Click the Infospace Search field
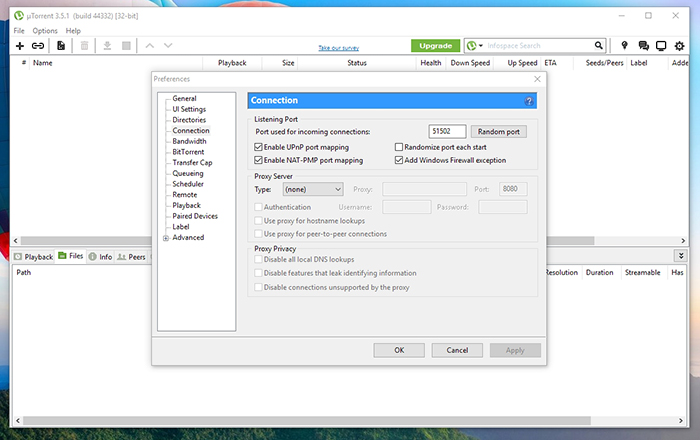Image resolution: width=700 pixels, height=440 pixels. (539, 46)
